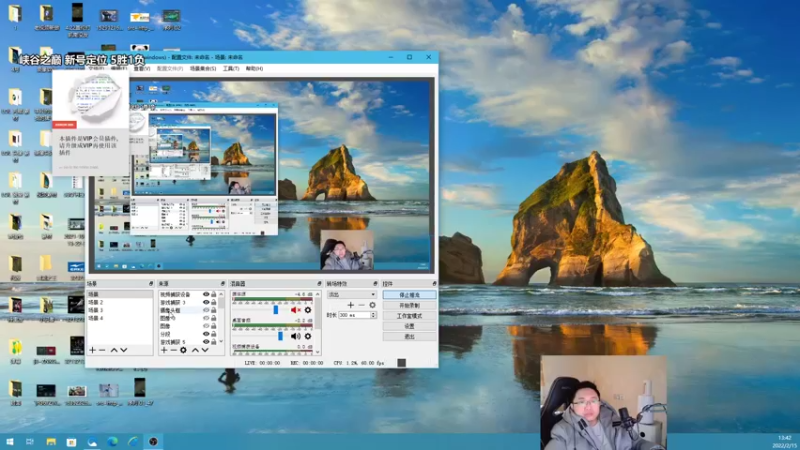
Task: Open source properties via the Sources gear icon
Action: (x=183, y=350)
